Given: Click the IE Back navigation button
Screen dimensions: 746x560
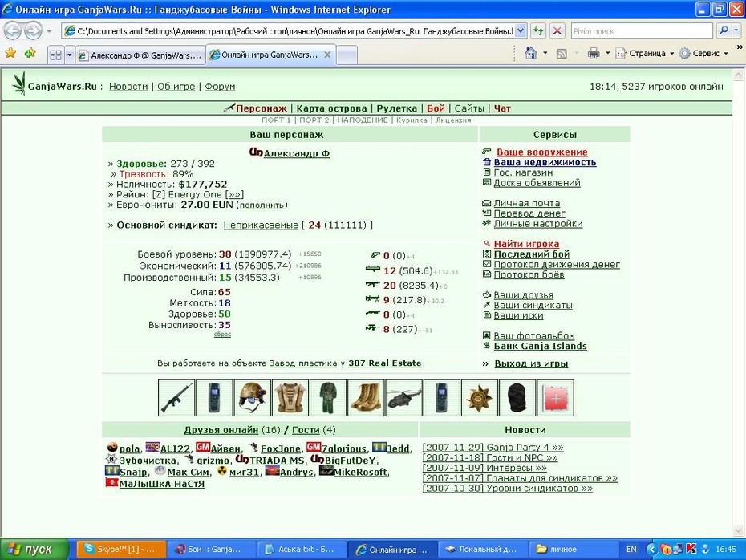Looking at the screenshot, I should click(12, 31).
